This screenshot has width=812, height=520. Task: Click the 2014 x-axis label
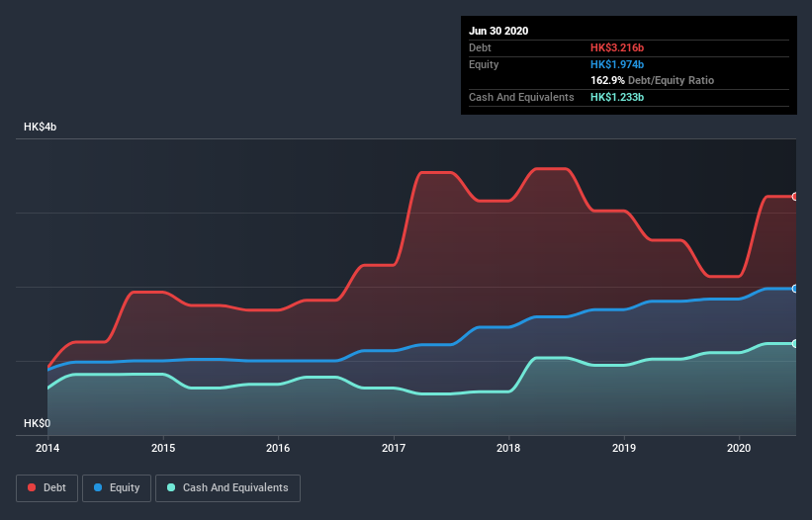[x=47, y=448]
